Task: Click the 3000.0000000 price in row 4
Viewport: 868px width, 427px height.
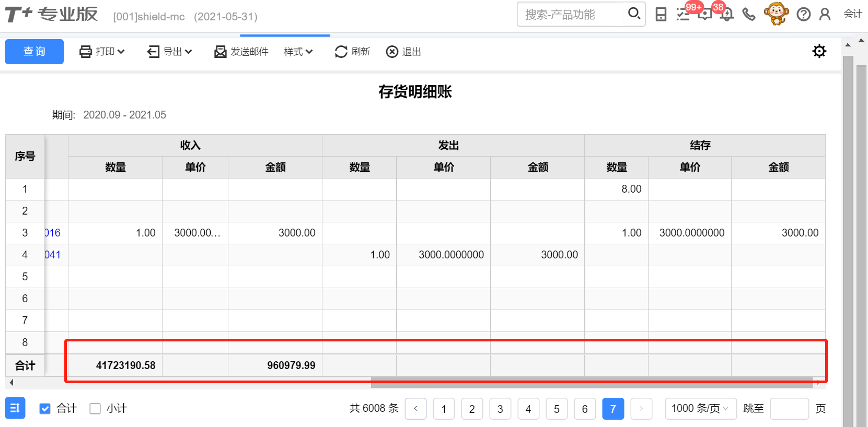Action: 451,255
